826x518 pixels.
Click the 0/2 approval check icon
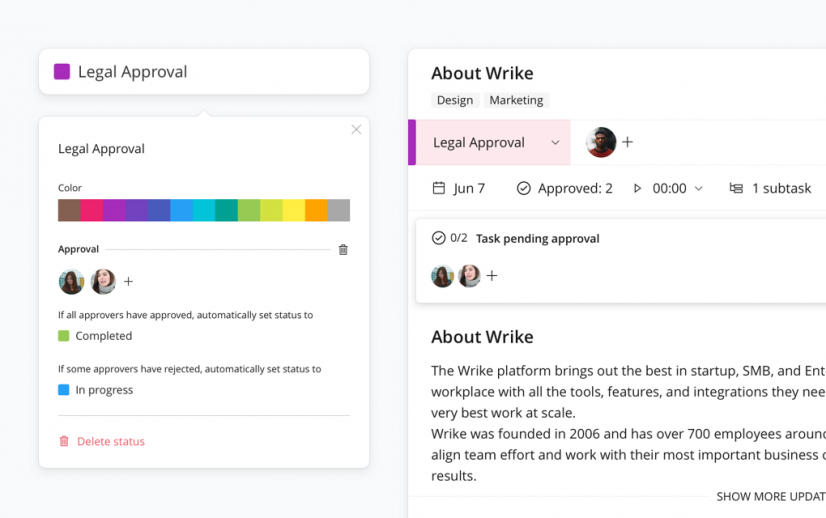[438, 238]
